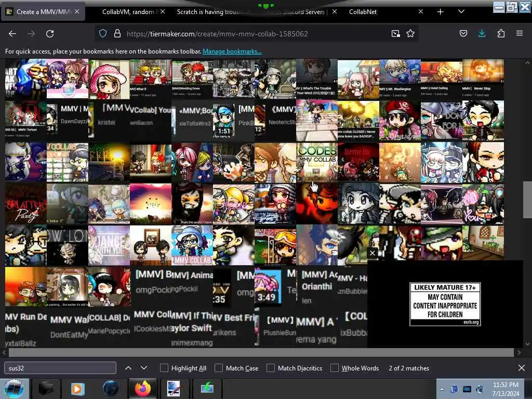
Task: Click the system tray volume icon
Action: pos(480,389)
